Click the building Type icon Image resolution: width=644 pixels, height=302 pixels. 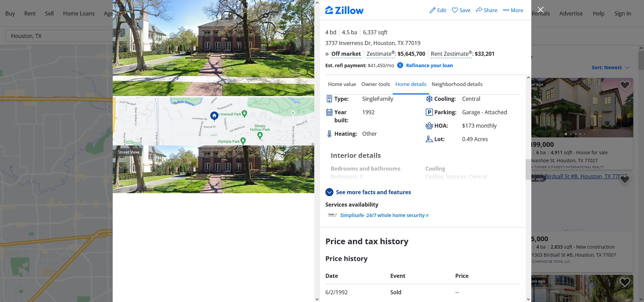(x=329, y=99)
